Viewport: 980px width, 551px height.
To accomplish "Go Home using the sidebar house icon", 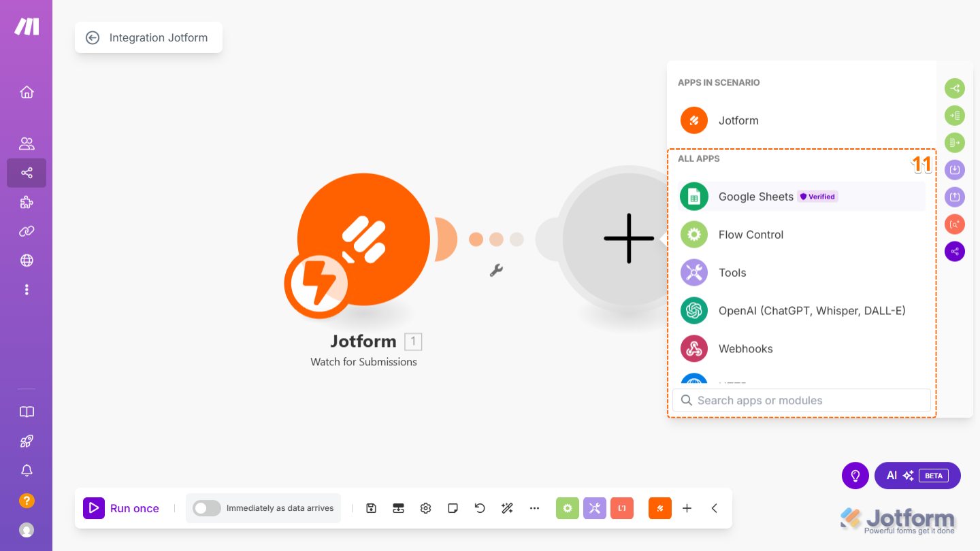I will point(27,92).
